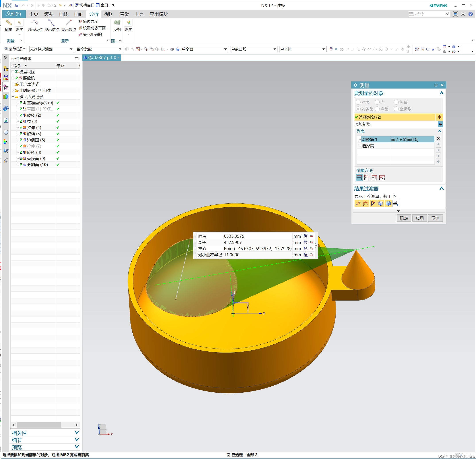The height and width of the screenshot is (459, 476).
Task: Click 切换窗口 switch window button
Action: 85,5
